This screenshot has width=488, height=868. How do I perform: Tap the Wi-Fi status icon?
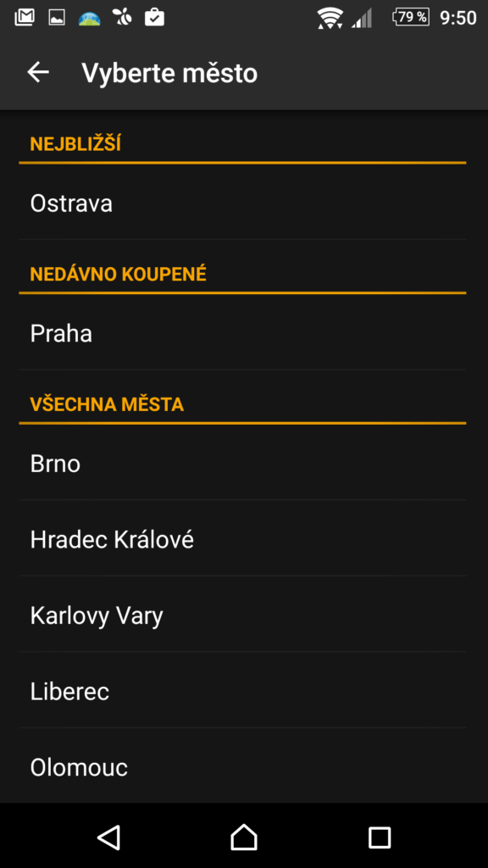(330, 19)
